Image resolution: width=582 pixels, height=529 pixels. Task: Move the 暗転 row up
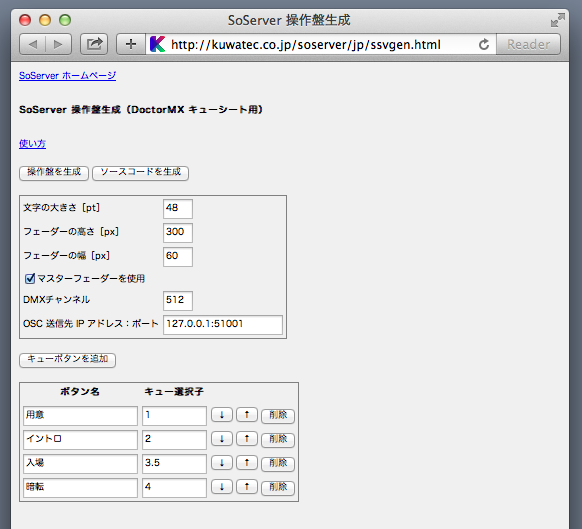[x=247, y=487]
